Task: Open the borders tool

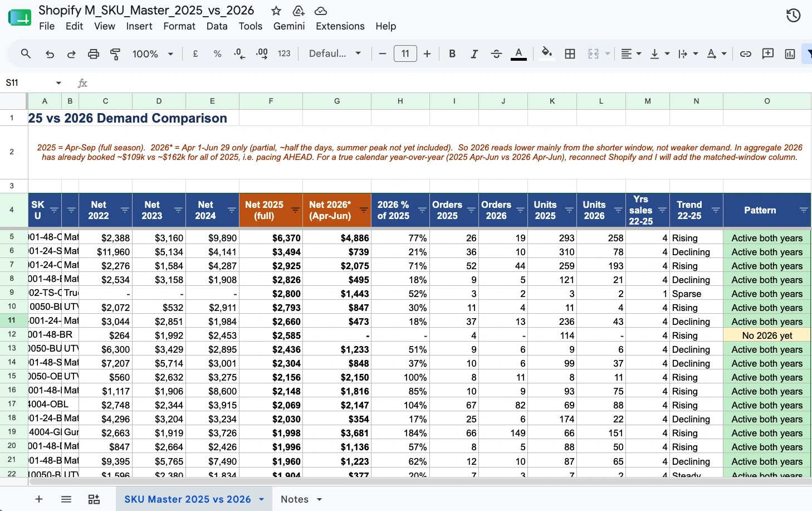Action: click(570, 54)
